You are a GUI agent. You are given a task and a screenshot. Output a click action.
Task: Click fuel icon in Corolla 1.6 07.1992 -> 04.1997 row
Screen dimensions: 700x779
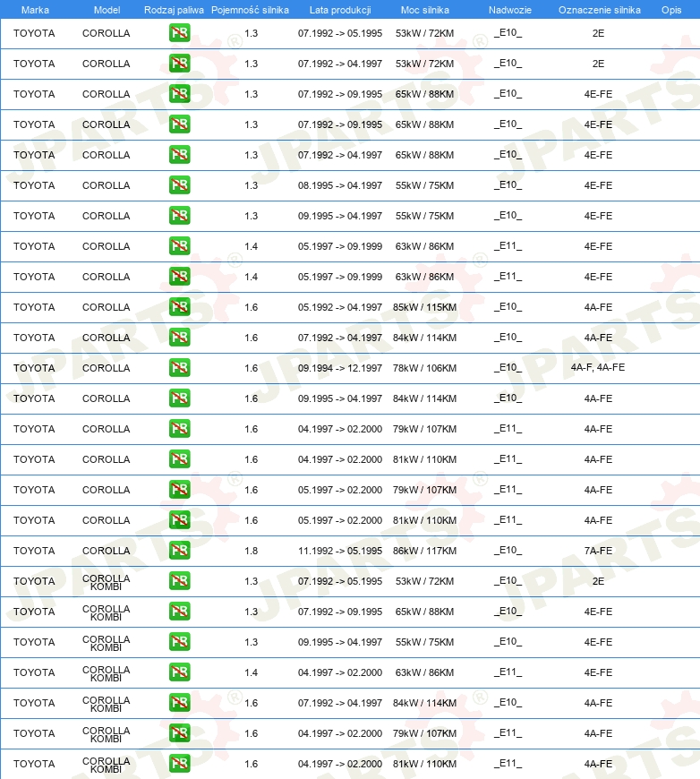pos(179,338)
